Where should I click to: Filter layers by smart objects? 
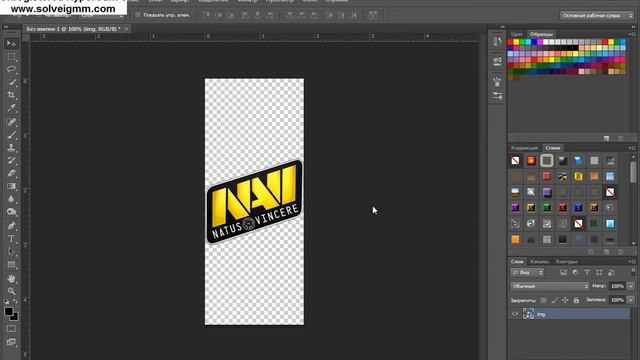611,273
